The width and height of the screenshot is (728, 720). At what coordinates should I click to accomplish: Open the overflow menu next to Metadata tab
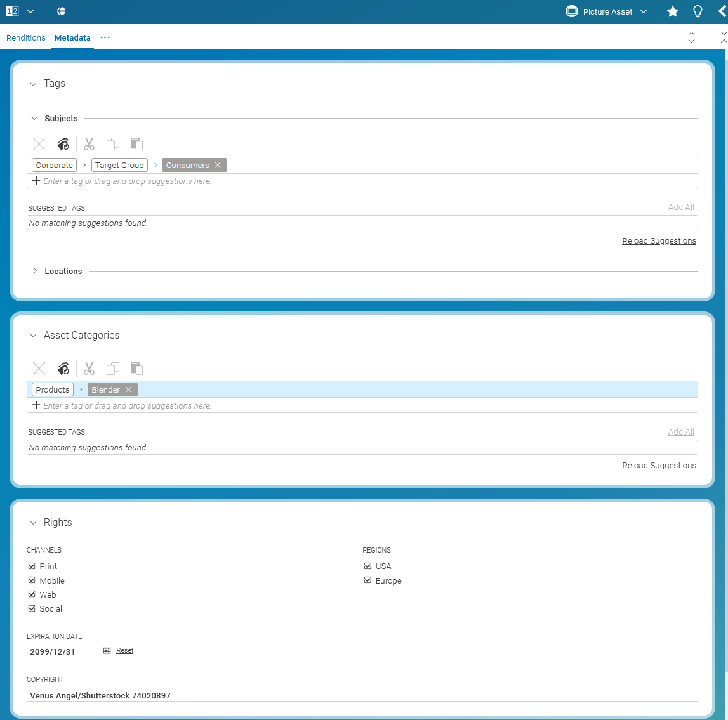click(105, 37)
